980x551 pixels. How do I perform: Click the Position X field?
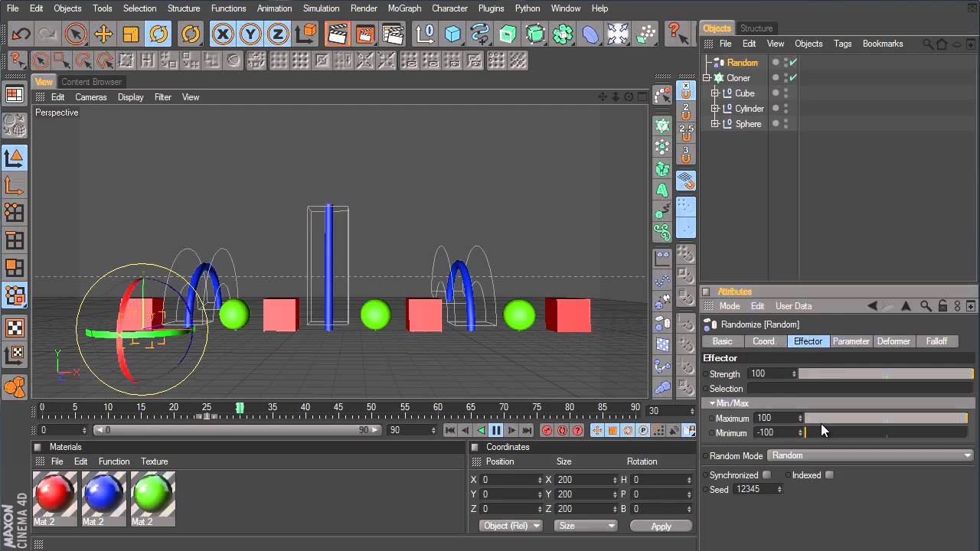(x=511, y=480)
